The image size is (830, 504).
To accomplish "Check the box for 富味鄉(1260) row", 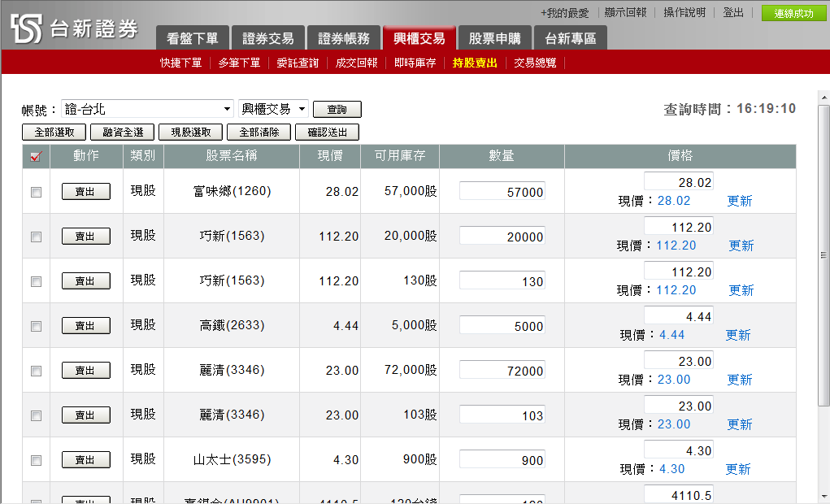I will 36,193.
